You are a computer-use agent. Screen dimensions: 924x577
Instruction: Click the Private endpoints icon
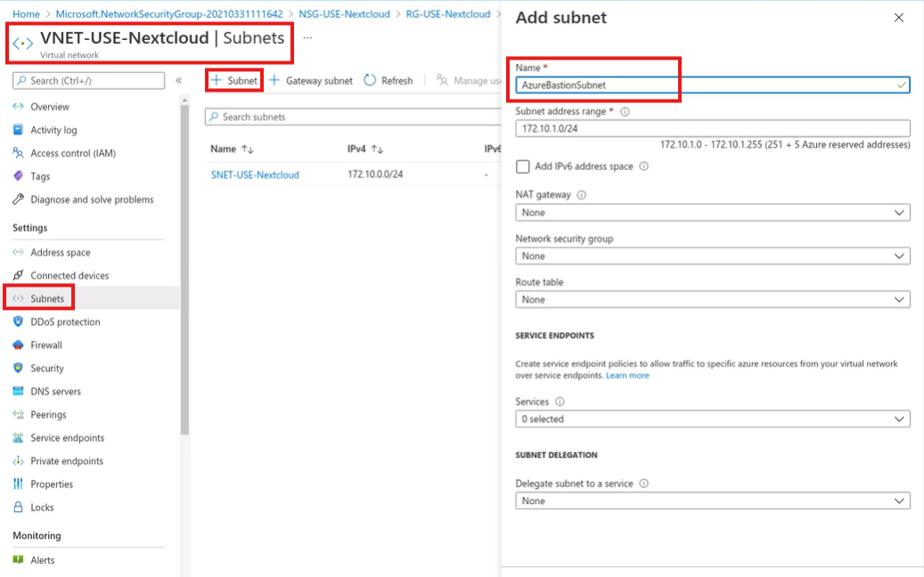tap(19, 461)
